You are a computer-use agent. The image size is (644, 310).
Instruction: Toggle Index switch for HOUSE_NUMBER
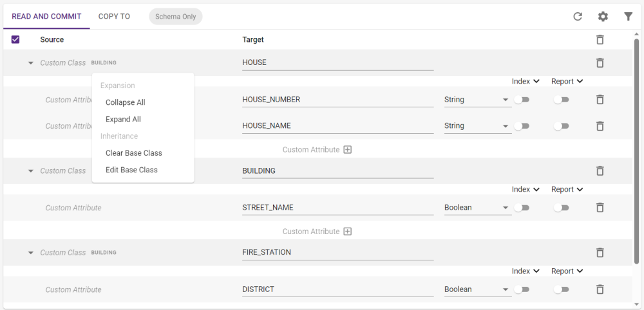[x=522, y=100]
